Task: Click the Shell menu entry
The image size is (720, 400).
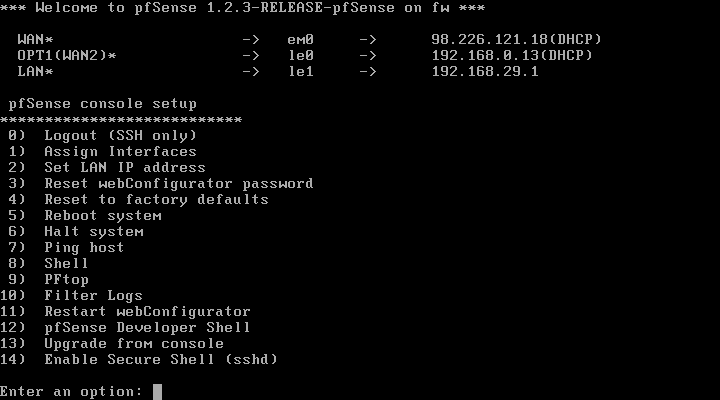Action: tap(48, 264)
